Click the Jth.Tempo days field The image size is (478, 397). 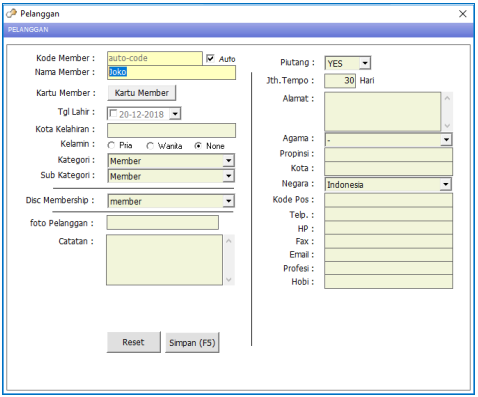[340, 81]
